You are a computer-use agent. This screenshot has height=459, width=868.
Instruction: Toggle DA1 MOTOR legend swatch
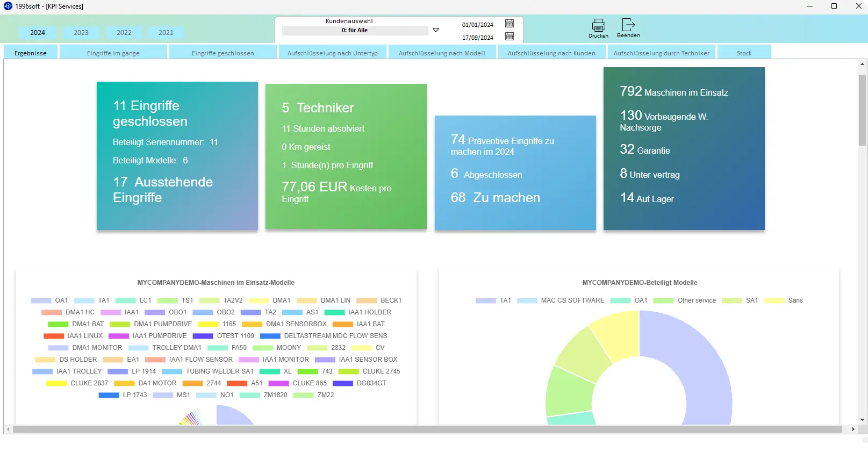(x=124, y=383)
